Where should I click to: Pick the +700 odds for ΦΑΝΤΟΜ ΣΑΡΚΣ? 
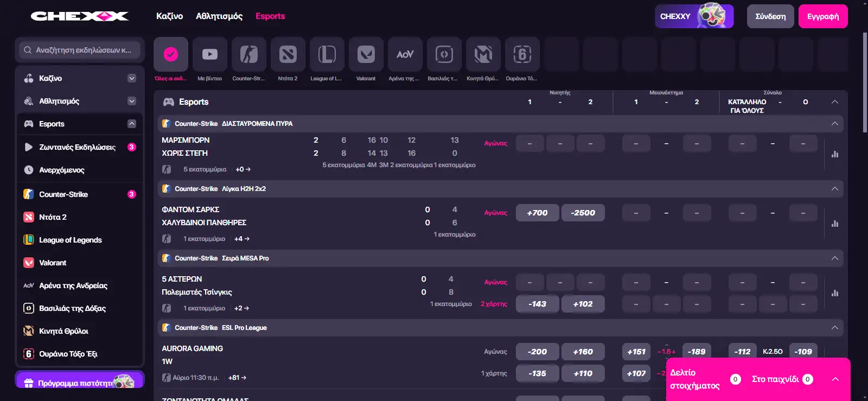click(537, 213)
